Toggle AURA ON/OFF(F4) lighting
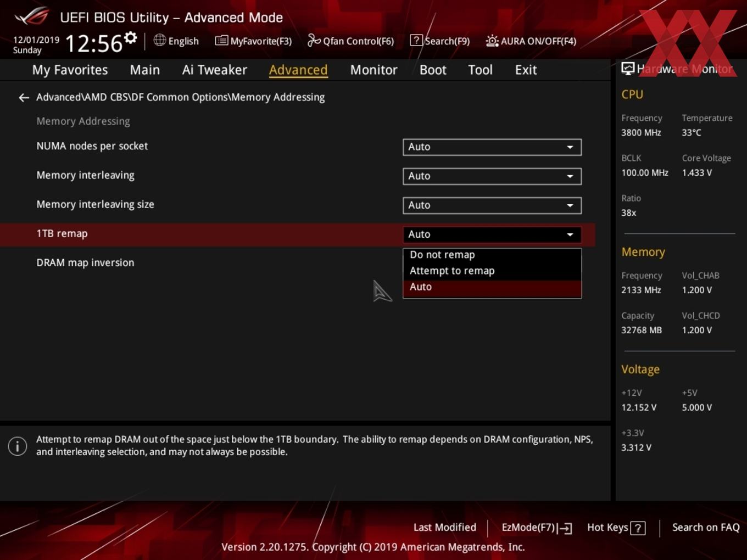Viewport: 747px width, 560px height. 531,41
